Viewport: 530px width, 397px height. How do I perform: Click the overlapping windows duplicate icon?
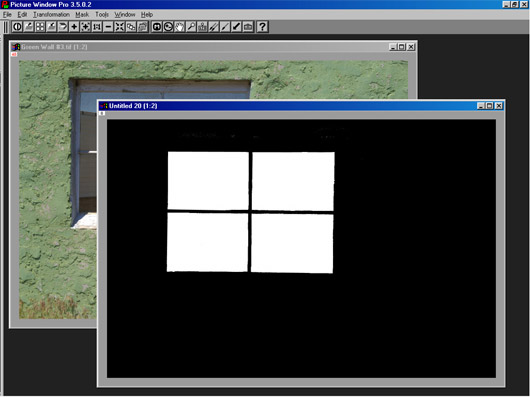131,27
